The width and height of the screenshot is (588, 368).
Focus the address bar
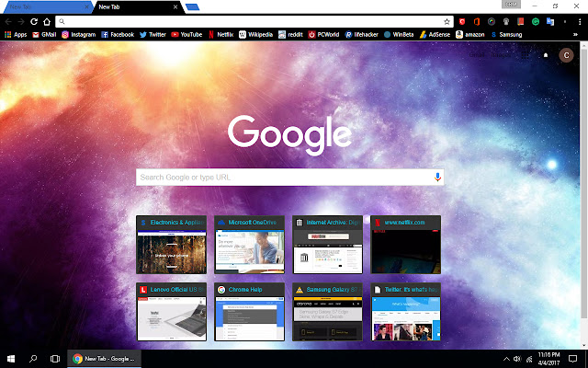254,22
